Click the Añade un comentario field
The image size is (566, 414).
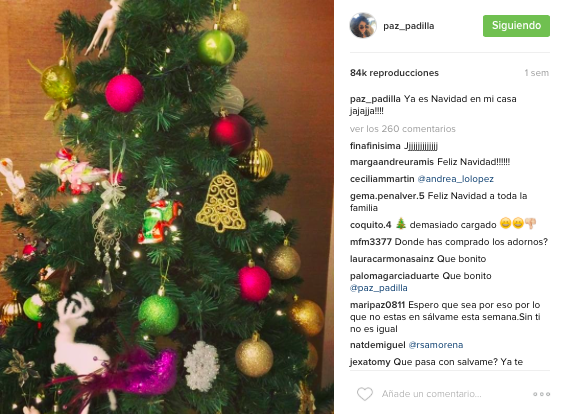[431, 394]
